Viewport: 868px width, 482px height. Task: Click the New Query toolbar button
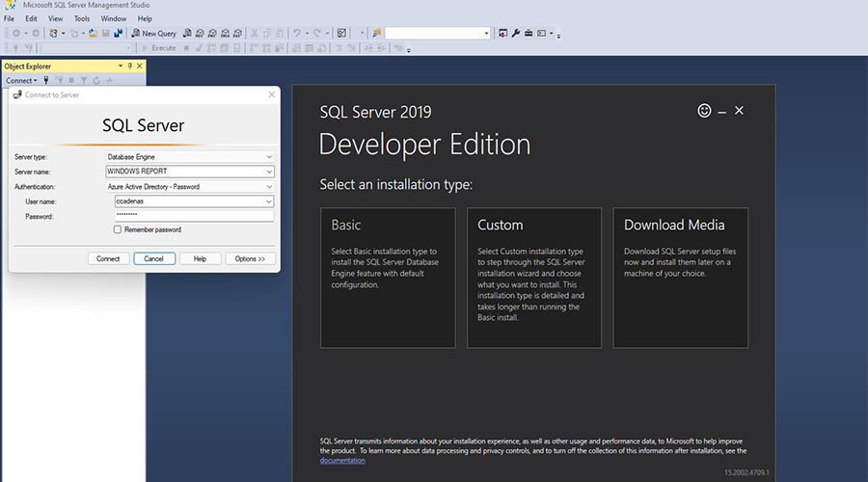pyautogui.click(x=154, y=33)
